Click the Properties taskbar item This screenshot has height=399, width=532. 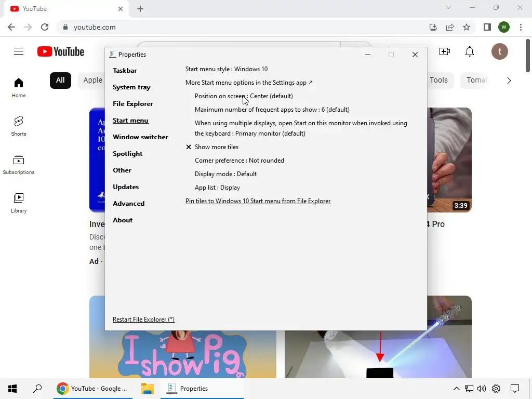pyautogui.click(x=202, y=389)
